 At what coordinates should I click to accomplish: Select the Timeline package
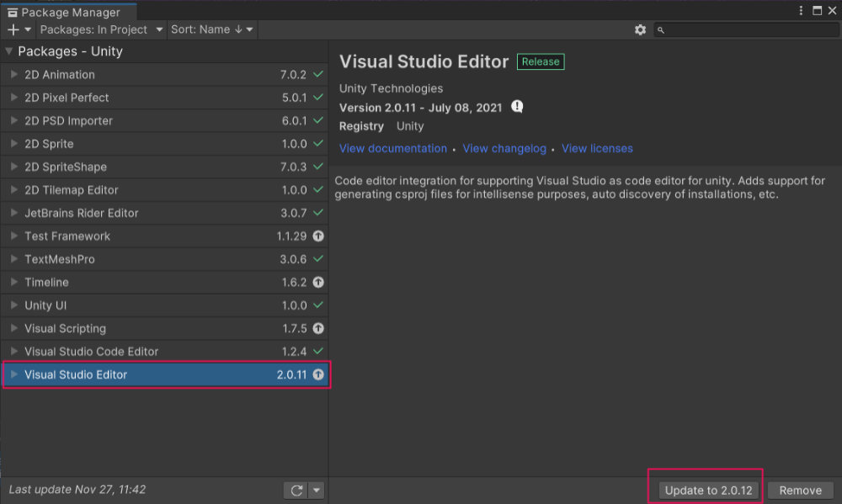pos(164,283)
